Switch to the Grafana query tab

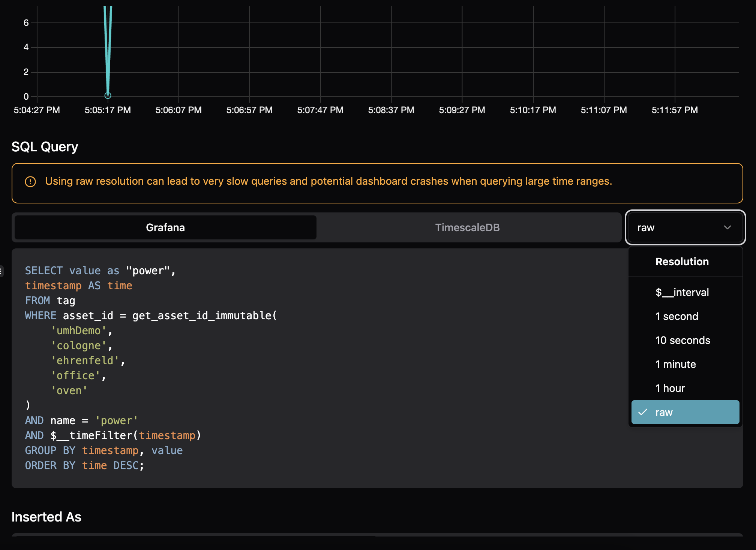(165, 227)
